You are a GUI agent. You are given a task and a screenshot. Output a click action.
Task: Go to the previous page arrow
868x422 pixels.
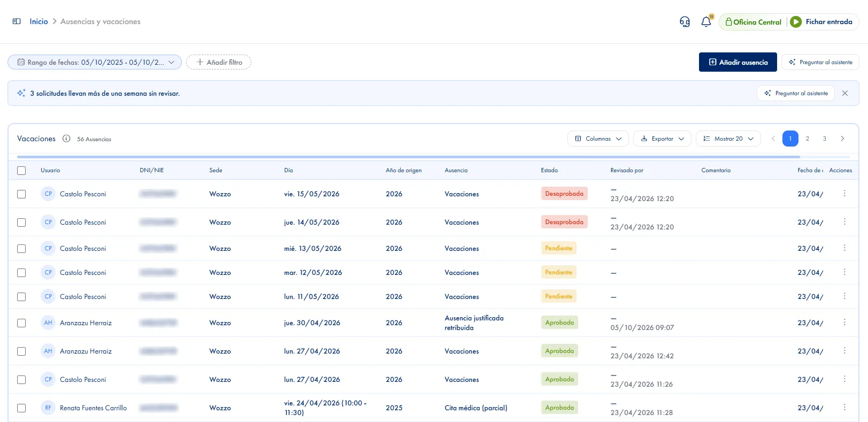[773, 139]
